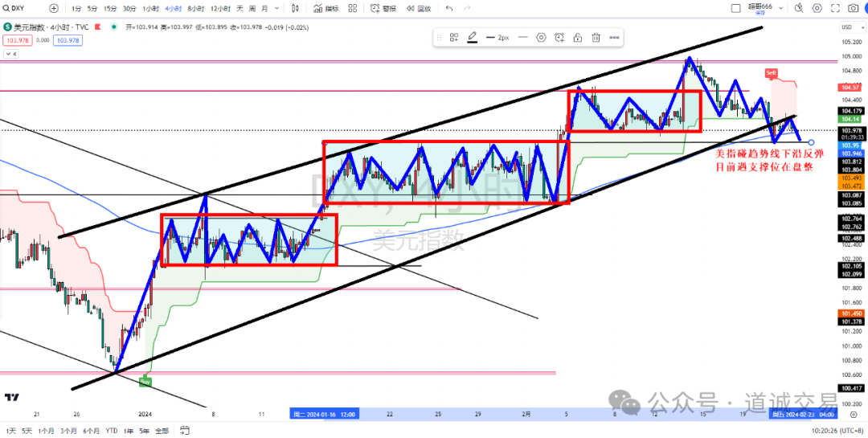Expand the collapsed indicators list showing 4

(10, 54)
